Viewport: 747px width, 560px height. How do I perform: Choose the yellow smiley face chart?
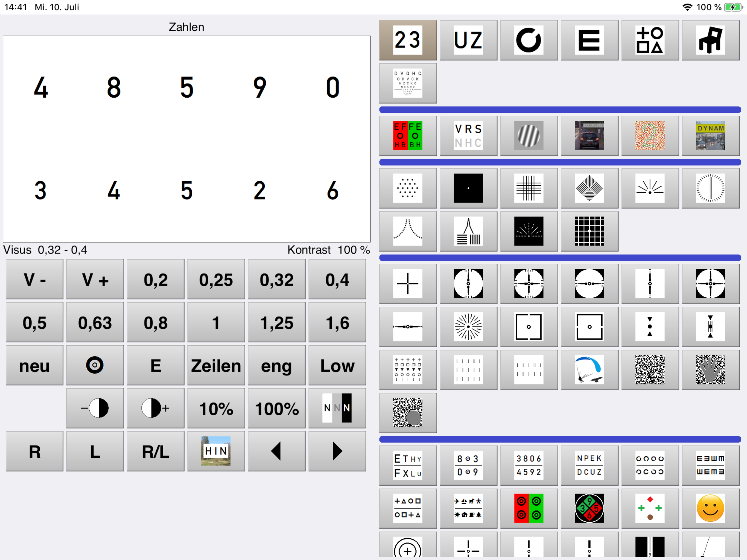710,508
